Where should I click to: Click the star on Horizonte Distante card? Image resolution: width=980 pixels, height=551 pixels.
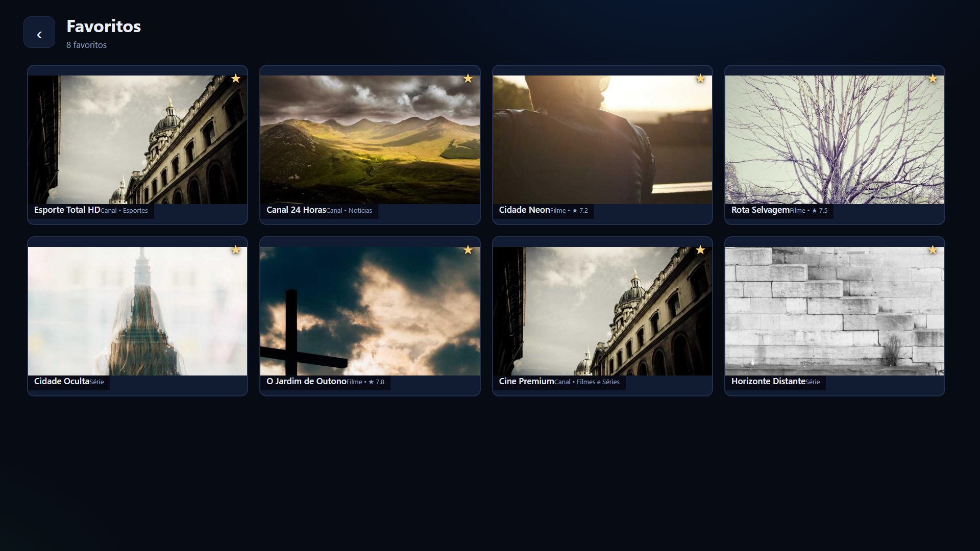click(933, 250)
